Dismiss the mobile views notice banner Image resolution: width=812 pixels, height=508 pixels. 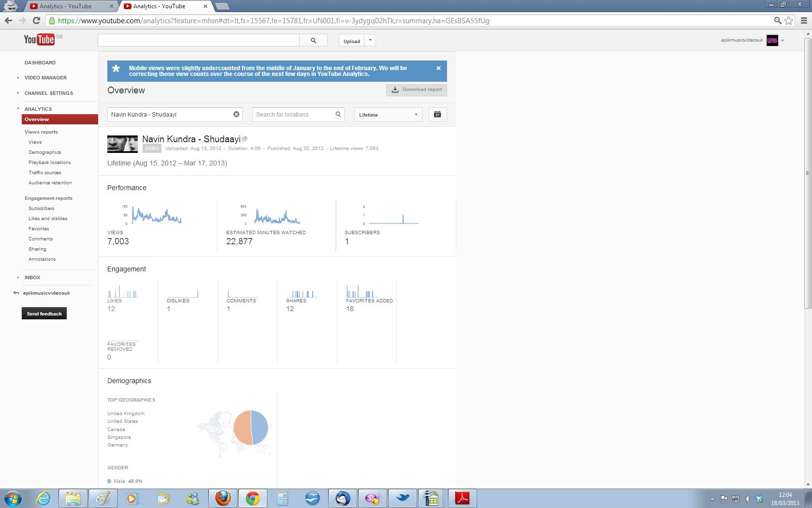pos(438,68)
